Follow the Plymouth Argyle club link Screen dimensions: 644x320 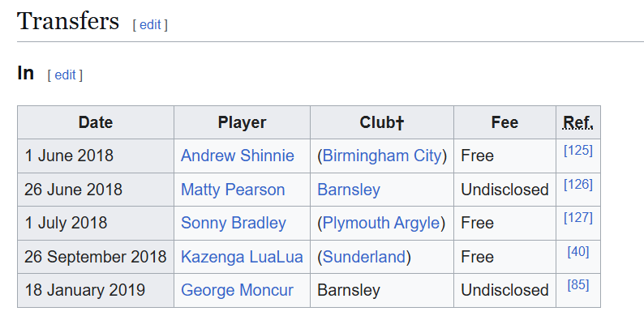click(x=381, y=223)
